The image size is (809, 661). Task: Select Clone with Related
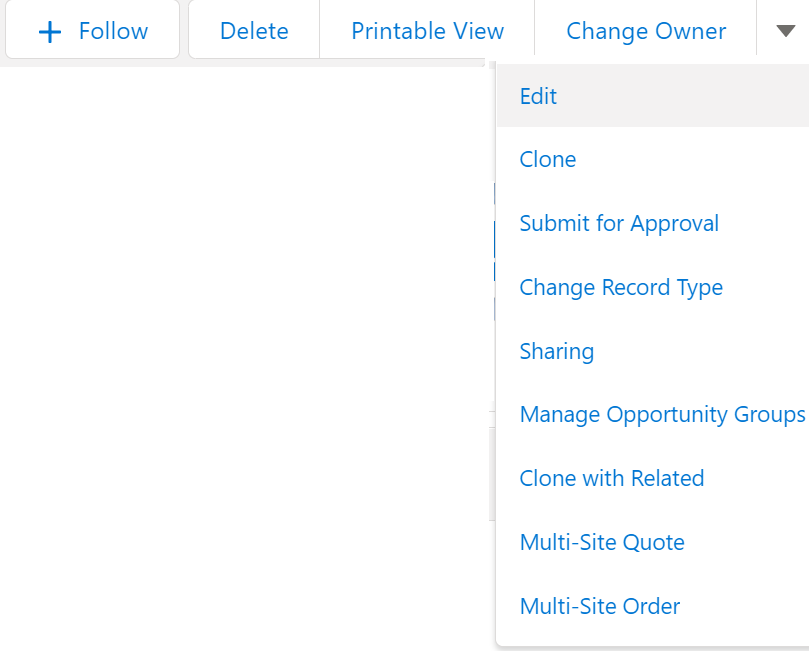tap(611, 478)
